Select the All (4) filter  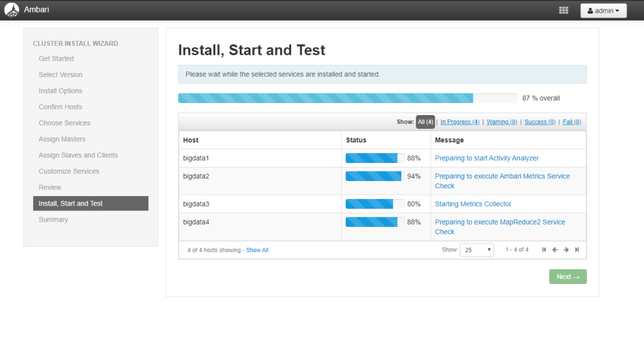425,122
